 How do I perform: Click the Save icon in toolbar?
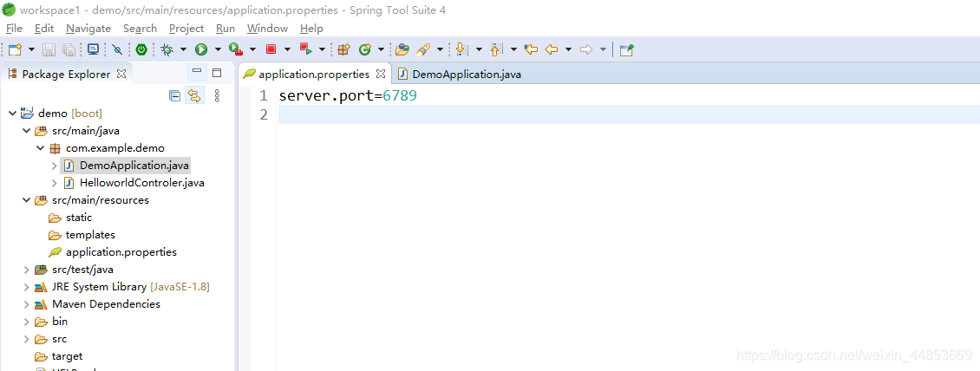click(x=49, y=49)
